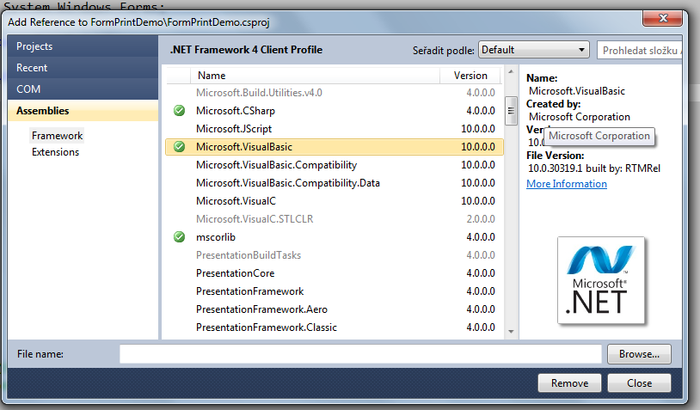Select the PresentationFramework assembly
Image resolution: width=700 pixels, height=410 pixels.
coord(334,291)
